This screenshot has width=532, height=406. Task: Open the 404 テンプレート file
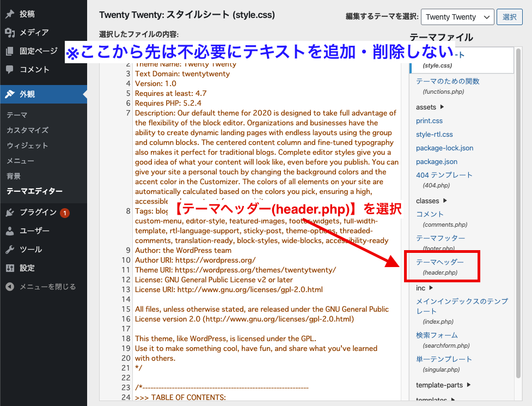click(x=444, y=180)
